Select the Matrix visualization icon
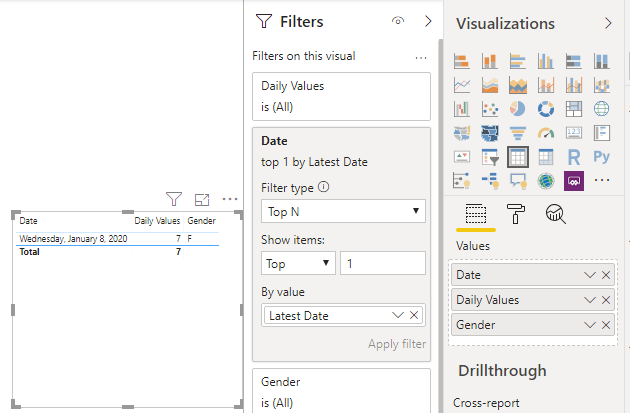 pos(546,156)
